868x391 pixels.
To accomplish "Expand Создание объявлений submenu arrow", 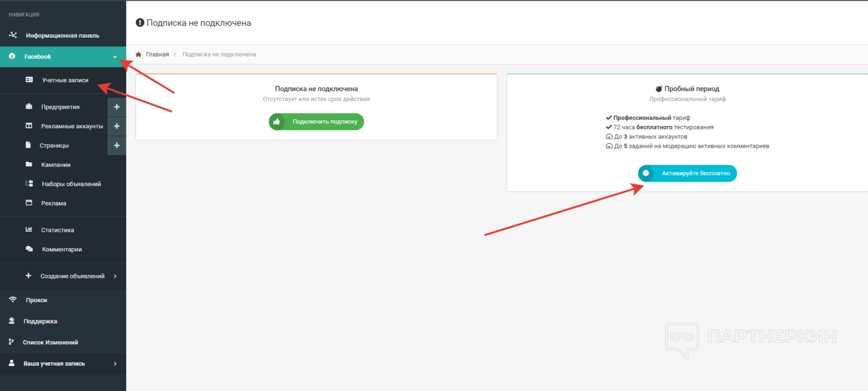I will point(115,276).
